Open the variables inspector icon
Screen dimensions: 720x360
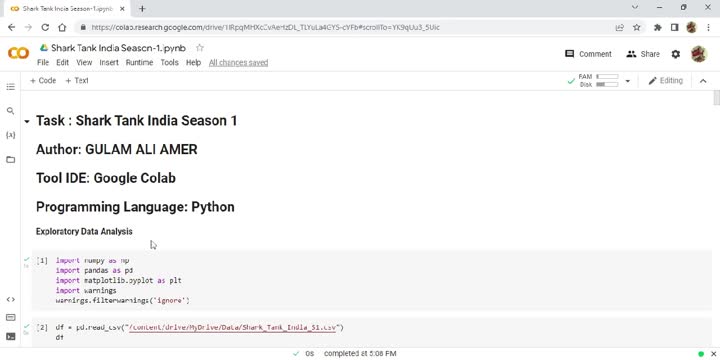[11, 135]
